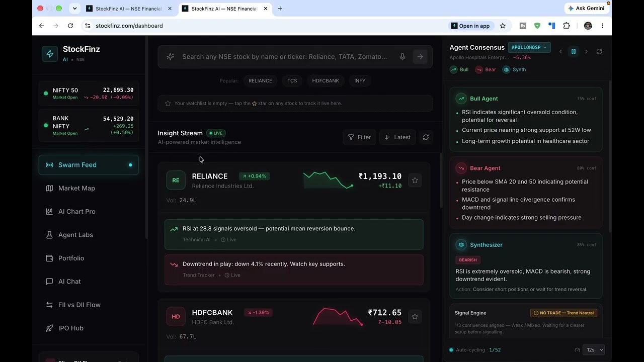Click the RELIANCE sparkline chart
Image resolution: width=644 pixels, height=362 pixels.
click(x=328, y=180)
